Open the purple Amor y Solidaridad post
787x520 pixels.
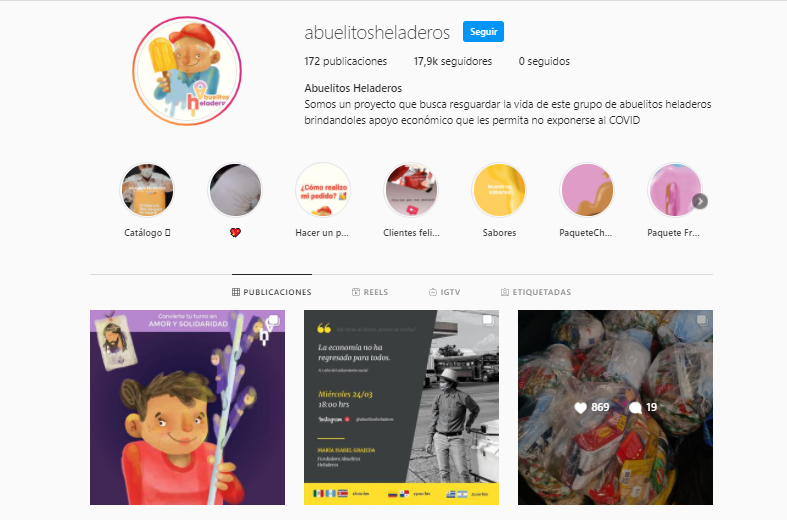pos(187,408)
